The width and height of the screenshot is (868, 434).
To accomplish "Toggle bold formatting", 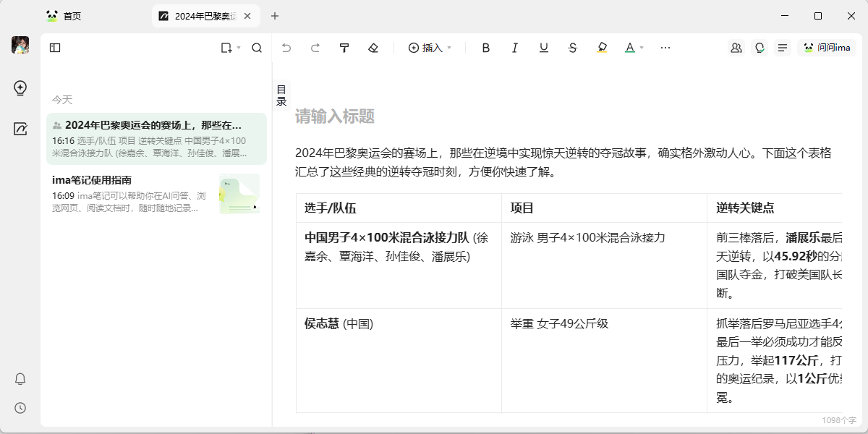I will tap(486, 48).
